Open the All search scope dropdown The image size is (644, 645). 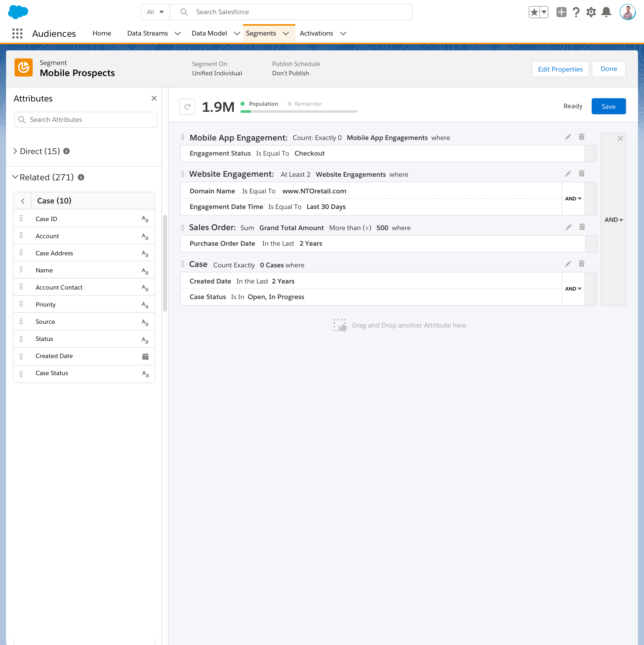click(155, 12)
